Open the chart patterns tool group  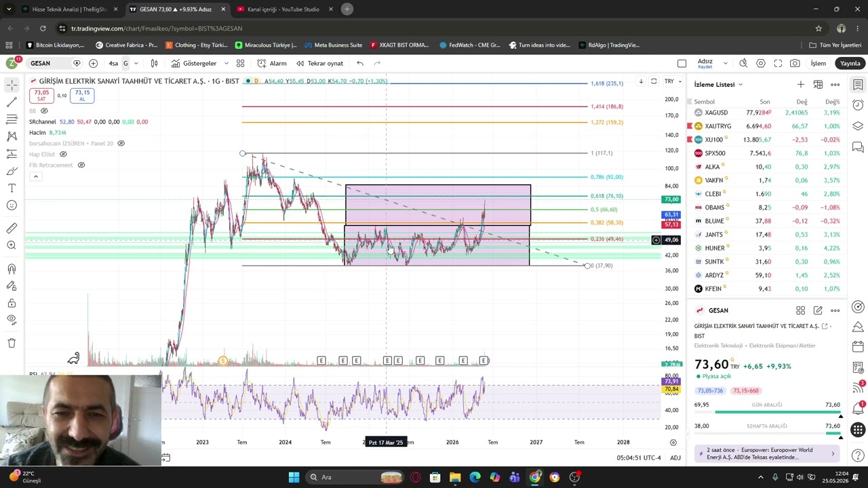pyautogui.click(x=12, y=136)
